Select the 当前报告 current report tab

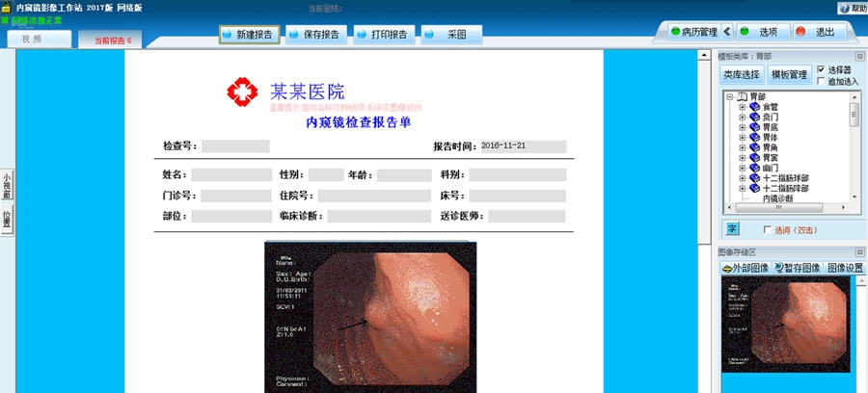coord(113,40)
